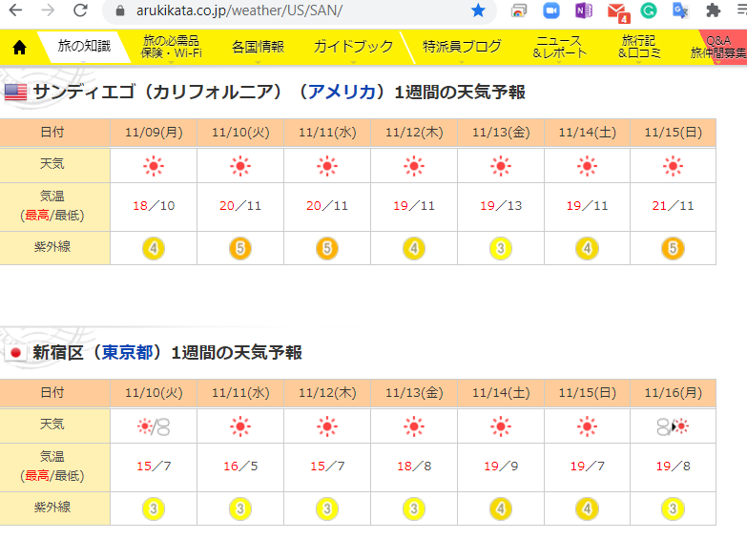This screenshot has height=560, width=747.
Task: Click Shinjuku cloud/sun icon for 11/16
Action: pos(673,426)
